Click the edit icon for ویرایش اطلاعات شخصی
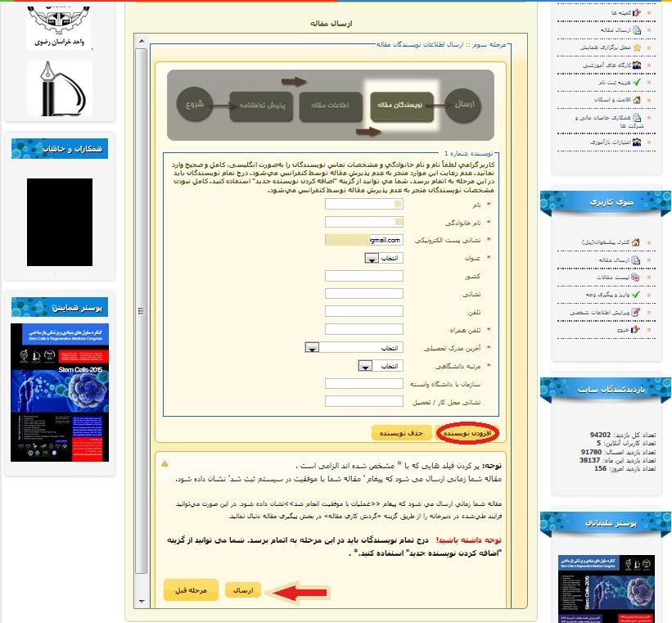This screenshot has height=623, width=672. pyautogui.click(x=635, y=312)
